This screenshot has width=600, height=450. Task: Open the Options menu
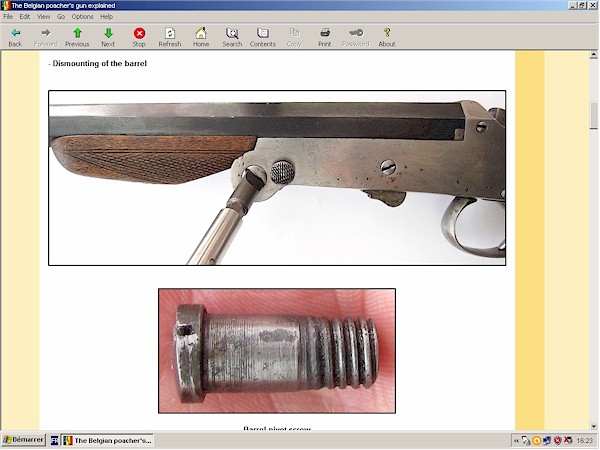click(82, 16)
